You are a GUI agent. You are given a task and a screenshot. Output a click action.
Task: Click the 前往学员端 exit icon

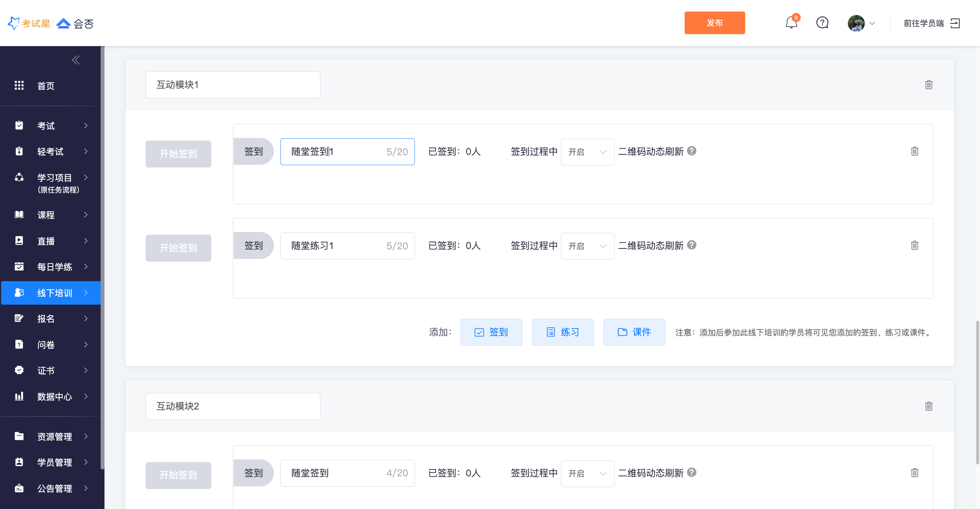coord(955,23)
